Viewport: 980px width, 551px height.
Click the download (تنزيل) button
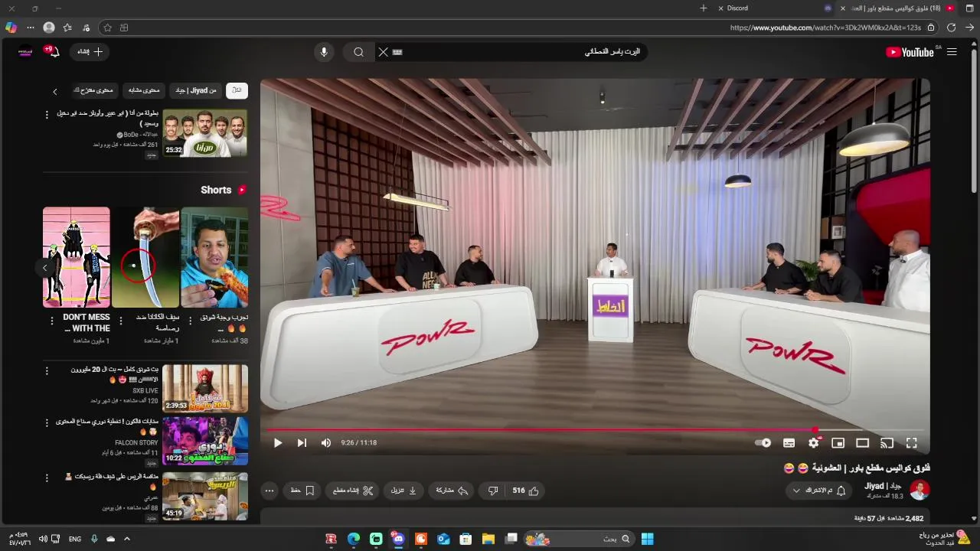[403, 491]
